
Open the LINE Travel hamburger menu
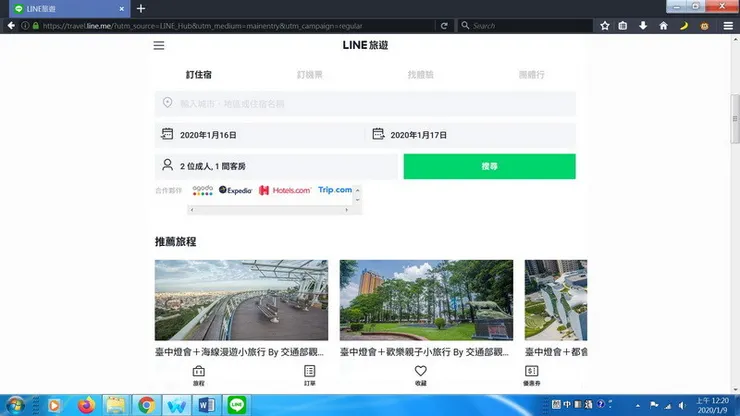[159, 45]
